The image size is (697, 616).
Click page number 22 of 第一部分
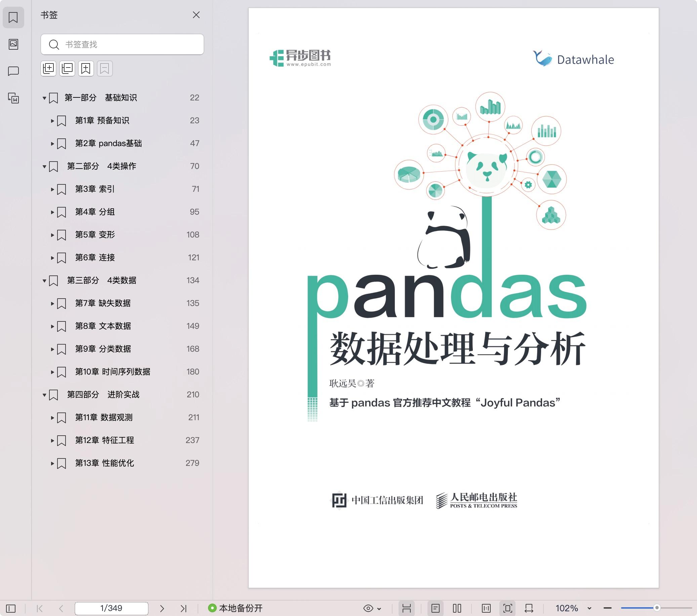(194, 98)
